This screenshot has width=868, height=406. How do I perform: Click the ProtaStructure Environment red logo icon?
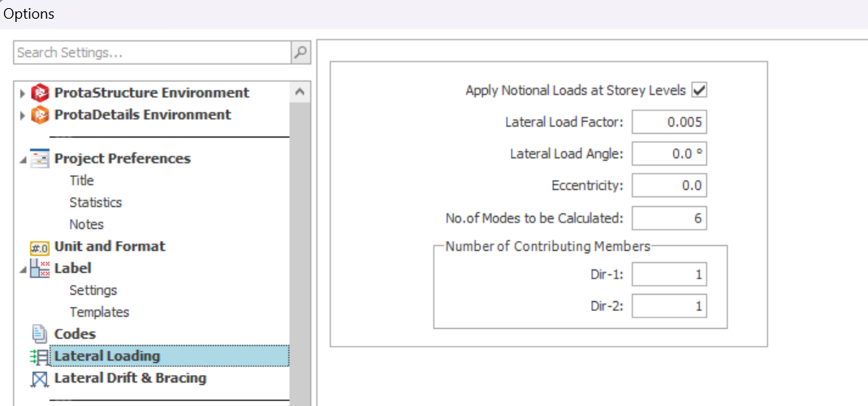pyautogui.click(x=40, y=93)
